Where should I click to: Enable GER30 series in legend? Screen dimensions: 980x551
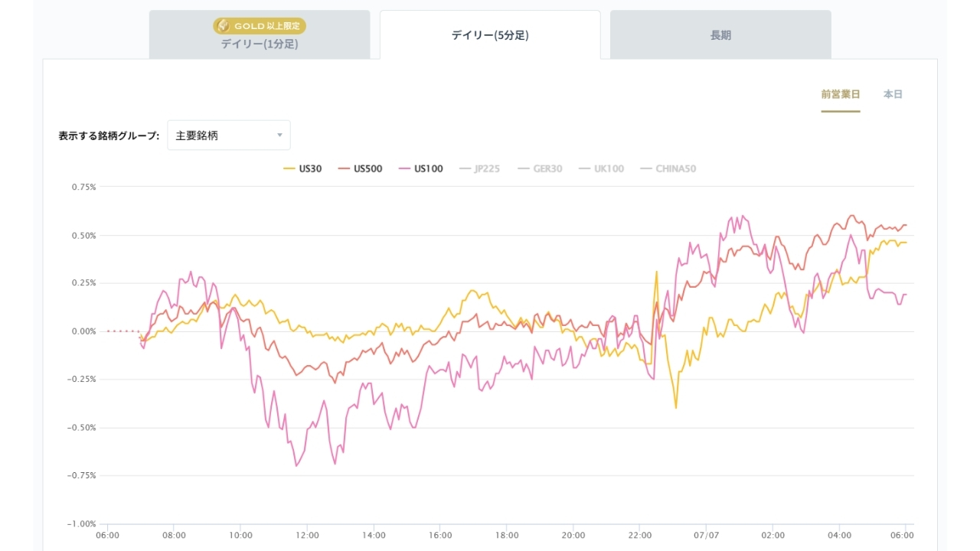coord(540,168)
